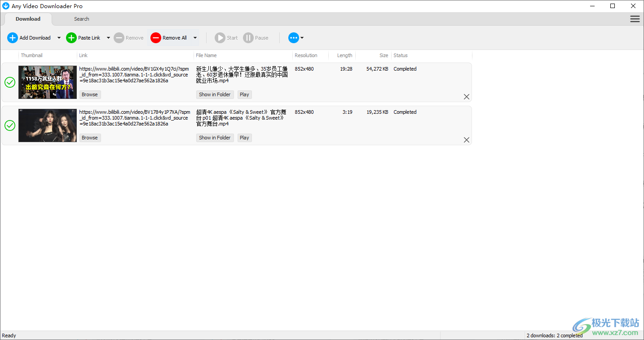Click Browse for the aespa download
The height and width of the screenshot is (340, 644).
tap(90, 138)
